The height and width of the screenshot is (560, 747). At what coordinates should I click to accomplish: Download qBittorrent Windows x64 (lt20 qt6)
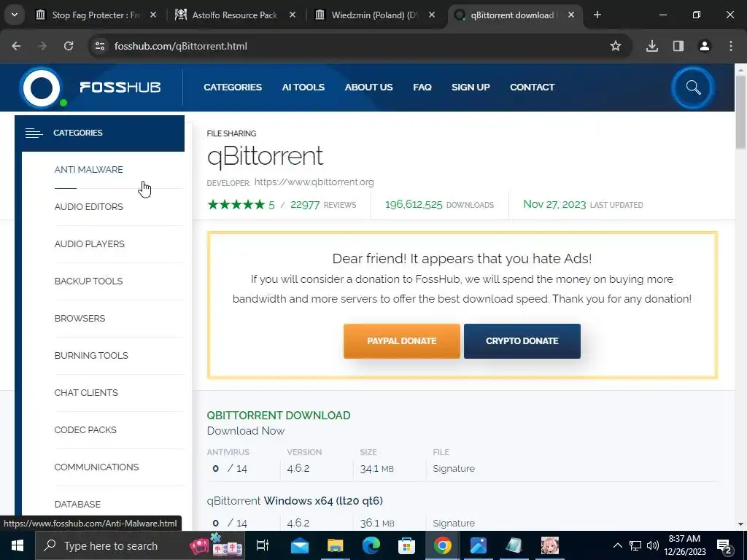pos(295,500)
